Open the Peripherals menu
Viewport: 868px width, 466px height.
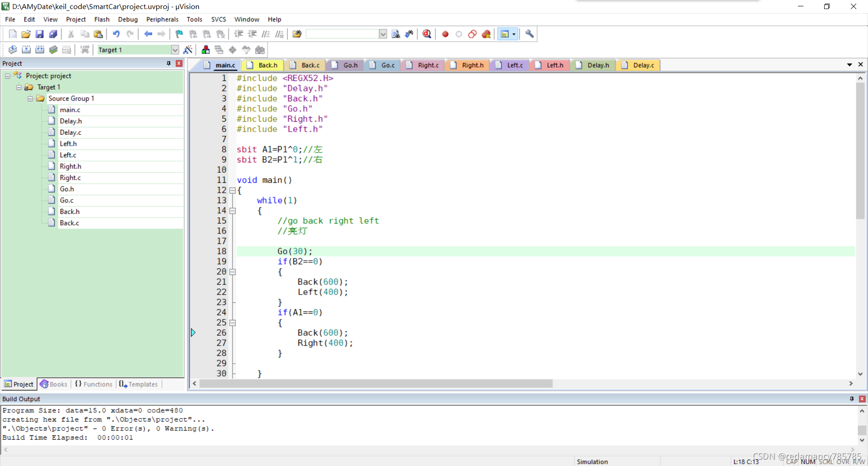[162, 19]
